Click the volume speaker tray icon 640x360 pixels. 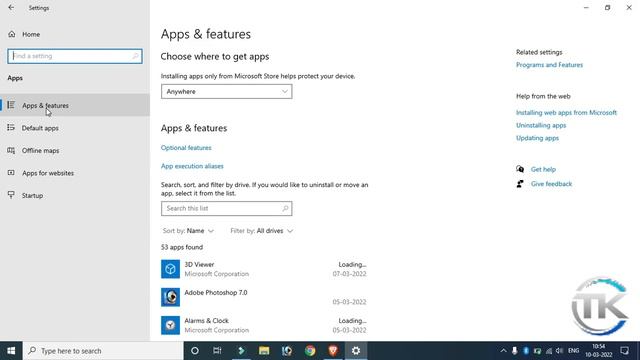(560, 351)
